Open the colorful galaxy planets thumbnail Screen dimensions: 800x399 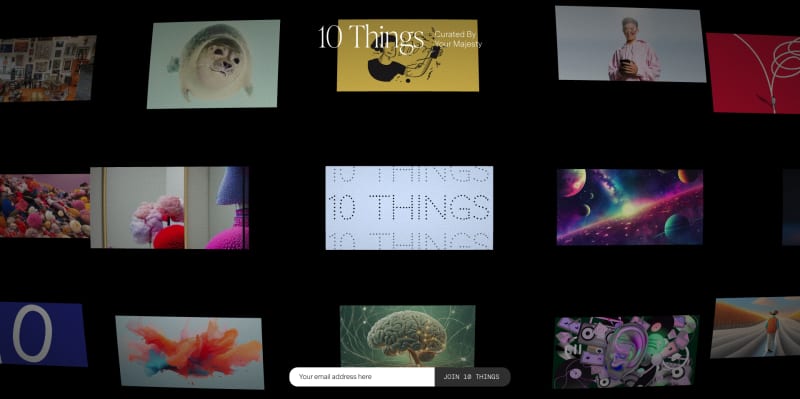pos(630,207)
